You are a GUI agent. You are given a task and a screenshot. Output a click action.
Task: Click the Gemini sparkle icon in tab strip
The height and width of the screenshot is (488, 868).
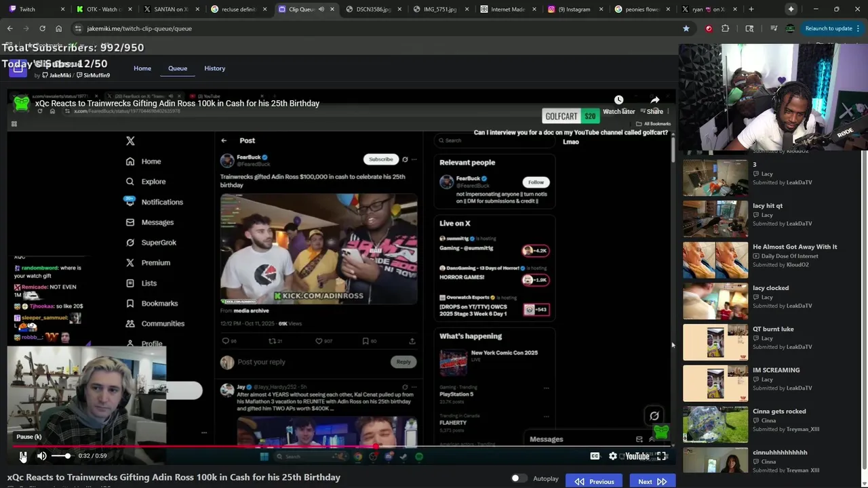point(791,9)
